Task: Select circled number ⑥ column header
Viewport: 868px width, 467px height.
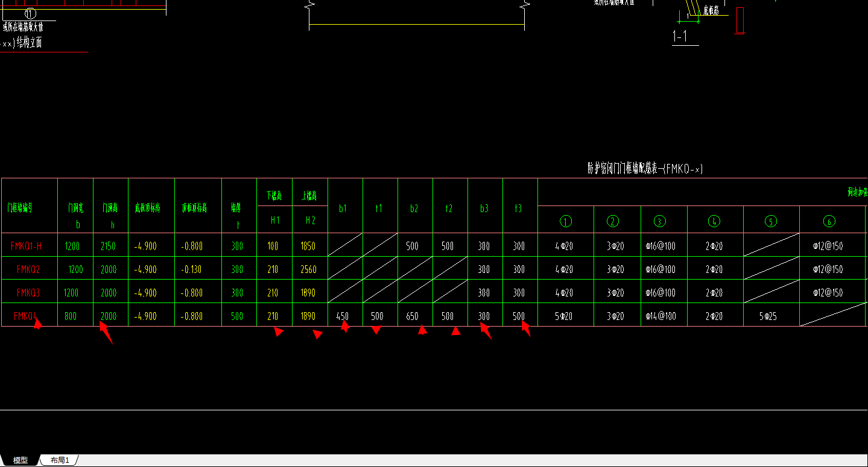Action: click(x=829, y=221)
